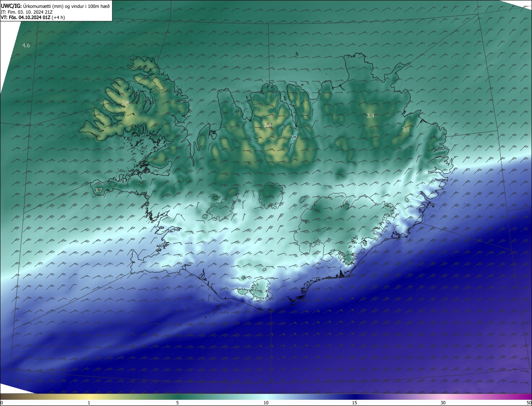
Task: Click the color scale tick labelled 1
Action: click(89, 403)
